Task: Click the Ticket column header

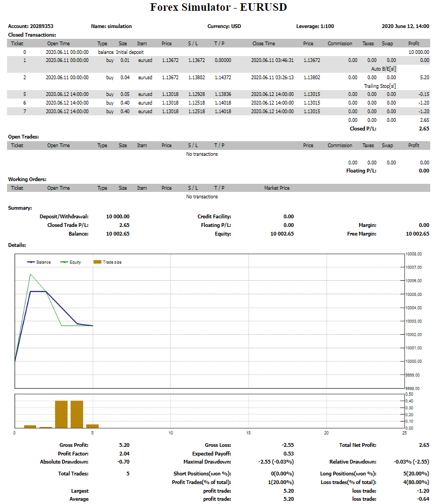Action: pos(17,44)
